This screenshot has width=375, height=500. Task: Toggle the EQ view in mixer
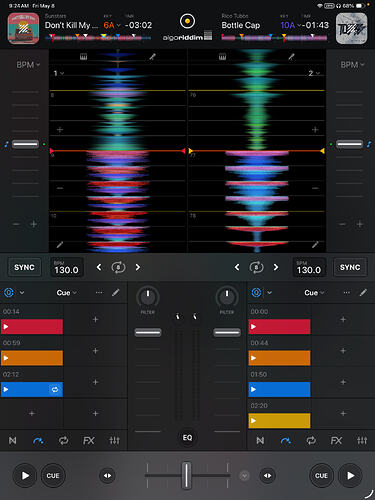187,438
